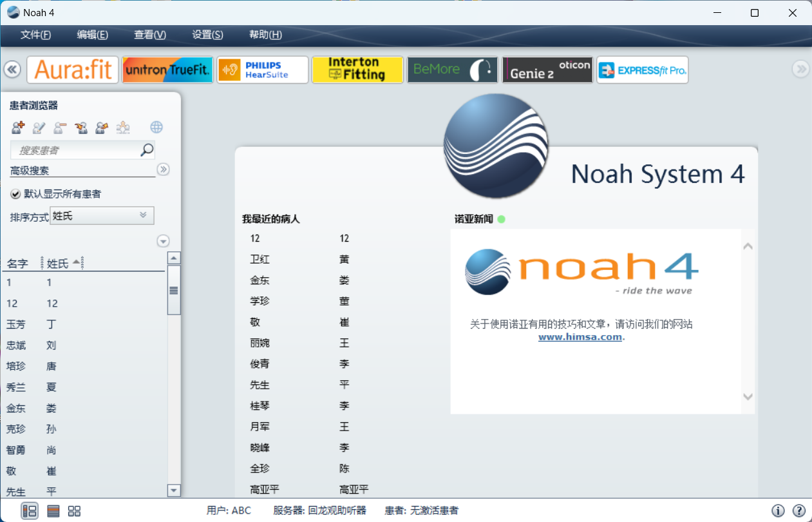Click the export patient icon
The image size is (812, 522).
(x=102, y=128)
